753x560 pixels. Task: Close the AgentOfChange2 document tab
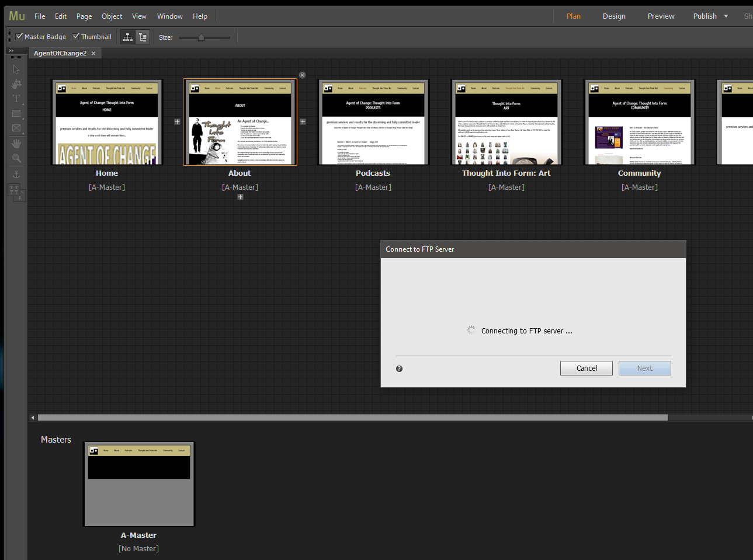coord(93,53)
